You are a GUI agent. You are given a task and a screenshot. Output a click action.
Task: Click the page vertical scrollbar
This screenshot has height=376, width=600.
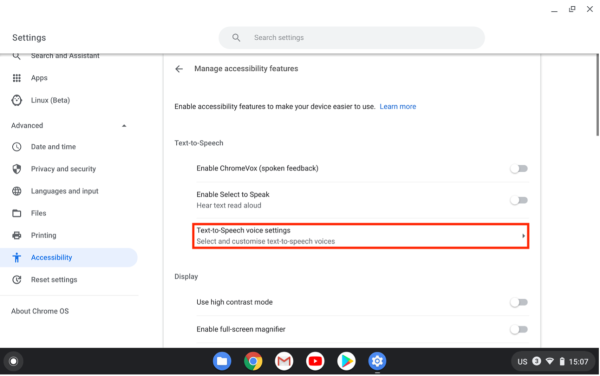597,95
